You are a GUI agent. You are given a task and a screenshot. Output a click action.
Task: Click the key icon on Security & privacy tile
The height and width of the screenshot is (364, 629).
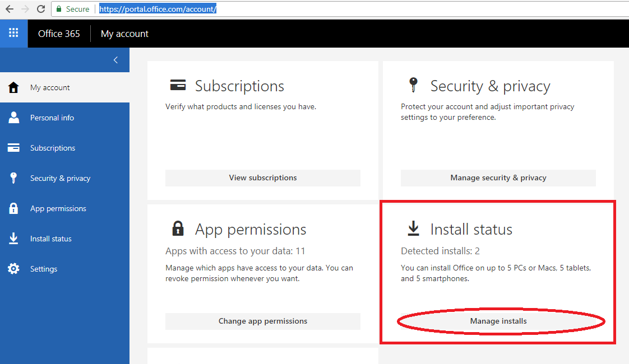click(413, 85)
